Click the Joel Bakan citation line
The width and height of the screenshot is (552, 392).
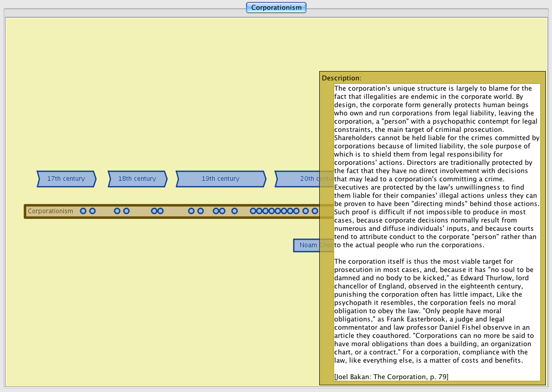click(x=391, y=377)
